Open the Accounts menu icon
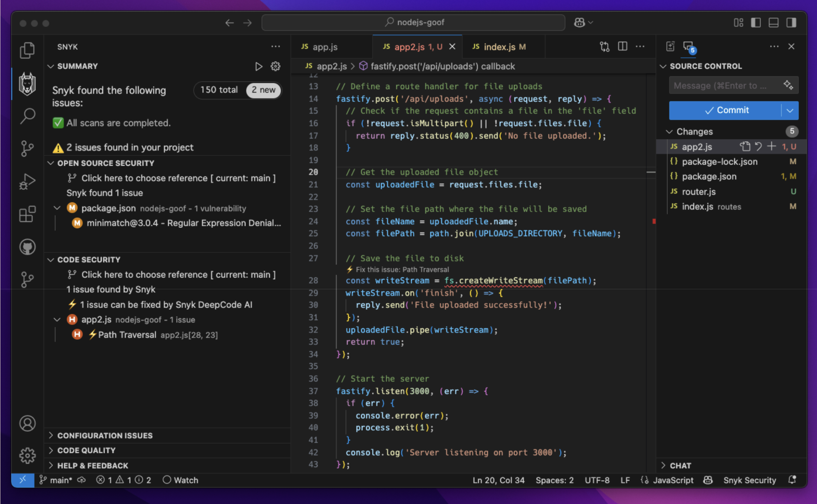Image resolution: width=817 pixels, height=504 pixels. click(27, 423)
